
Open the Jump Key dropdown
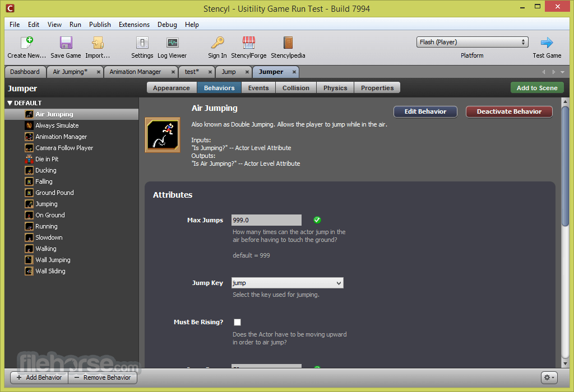[x=288, y=283]
